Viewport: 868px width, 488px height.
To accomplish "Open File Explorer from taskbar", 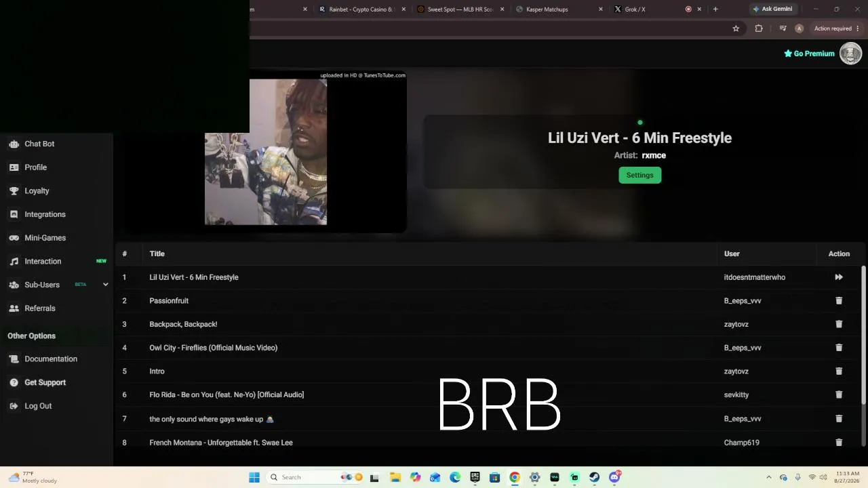I will [x=395, y=477].
